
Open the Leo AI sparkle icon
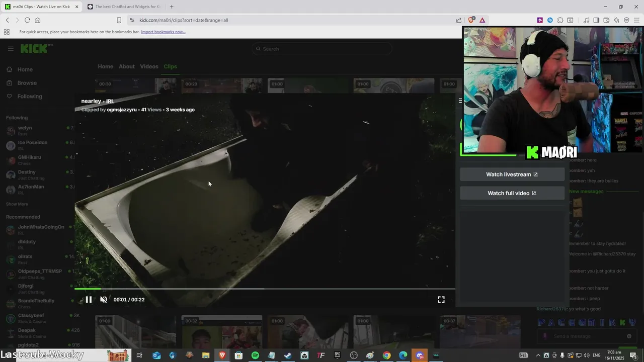tap(616, 20)
